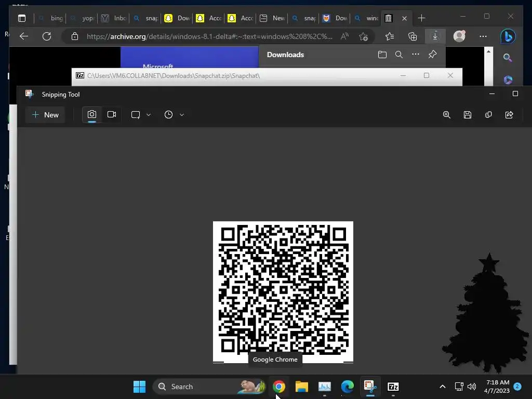Open network status tray icon
The width and height of the screenshot is (532, 399).
coord(459,387)
